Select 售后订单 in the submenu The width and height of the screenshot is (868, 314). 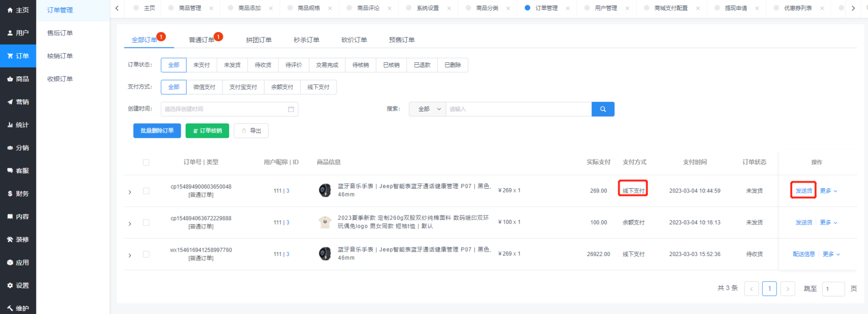point(60,33)
